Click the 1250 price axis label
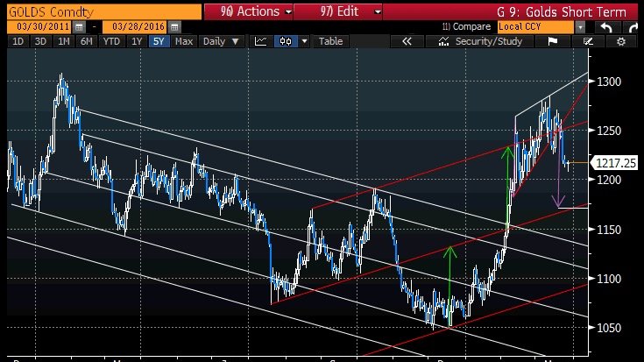The height and width of the screenshot is (362, 644). [609, 131]
